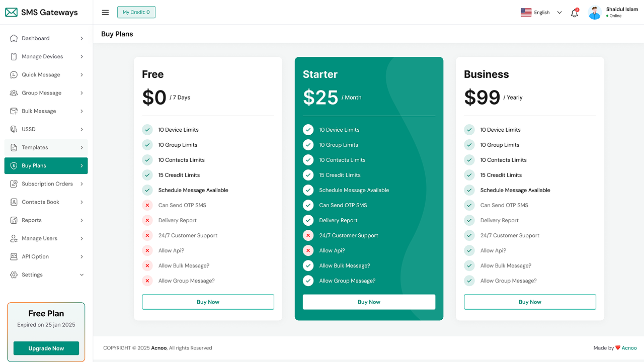
Task: Click Buy Now on Starter plan
Action: point(369,302)
